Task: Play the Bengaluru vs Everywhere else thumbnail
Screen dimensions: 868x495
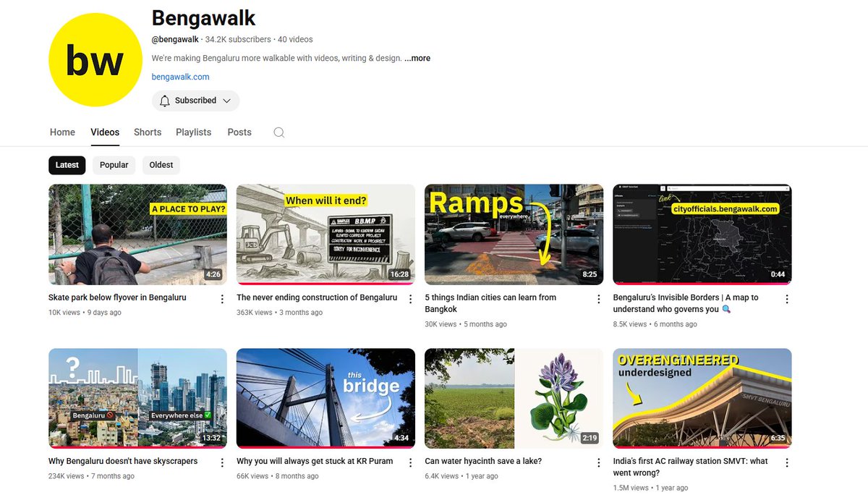Action: click(137, 398)
